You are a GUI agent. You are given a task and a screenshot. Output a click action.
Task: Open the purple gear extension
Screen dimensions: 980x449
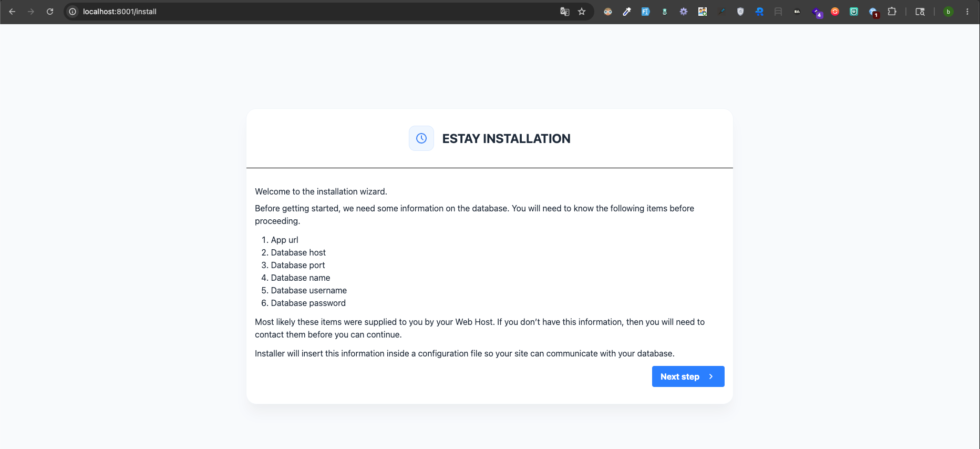pos(684,12)
